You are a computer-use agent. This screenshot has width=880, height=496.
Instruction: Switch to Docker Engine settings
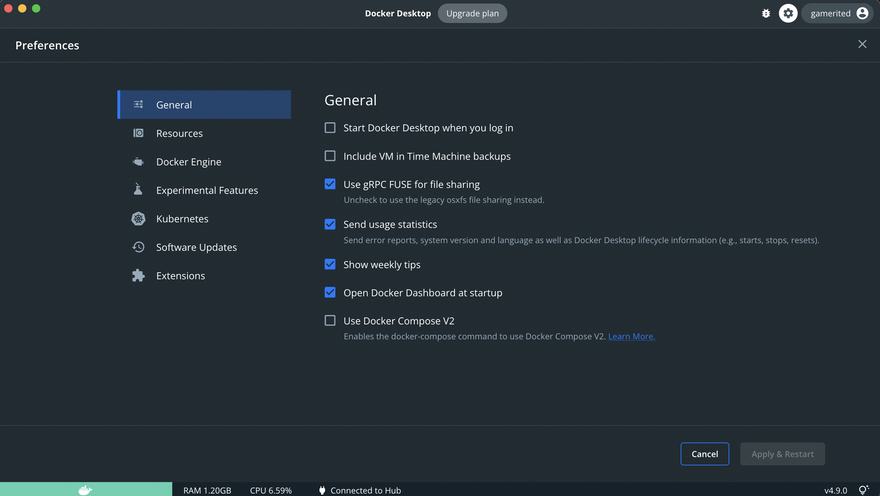point(188,162)
